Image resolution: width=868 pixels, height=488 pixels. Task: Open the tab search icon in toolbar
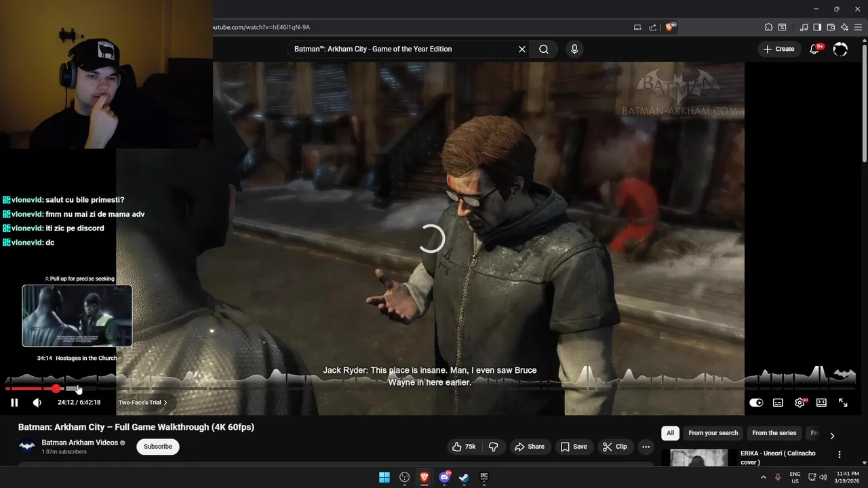coord(782,27)
